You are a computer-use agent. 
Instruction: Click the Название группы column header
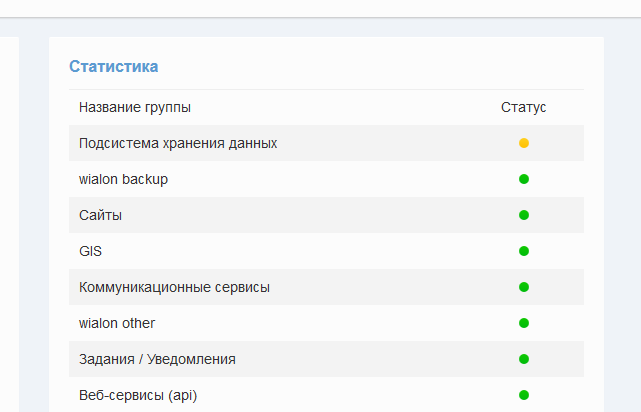click(135, 107)
